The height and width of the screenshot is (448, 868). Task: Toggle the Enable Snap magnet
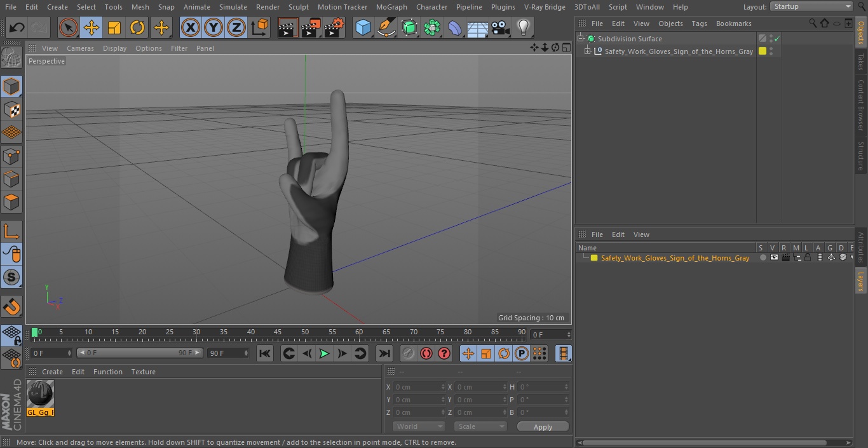11,307
